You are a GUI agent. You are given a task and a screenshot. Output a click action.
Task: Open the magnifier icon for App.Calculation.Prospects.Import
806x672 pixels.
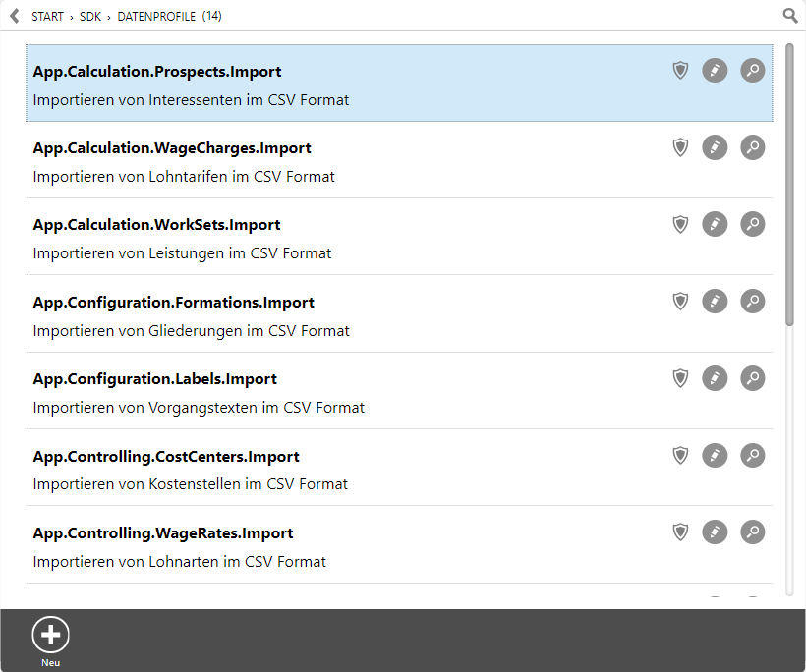click(x=753, y=71)
